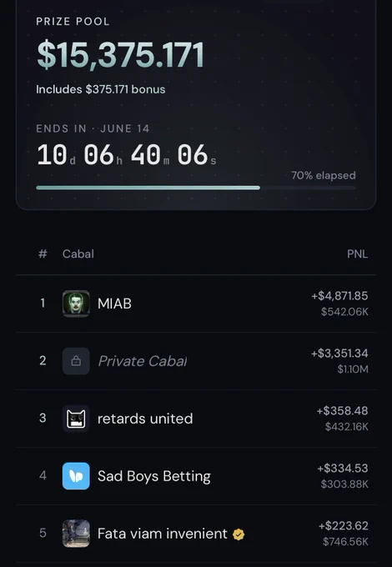Open the Sad Boys Betting row
The image size is (392, 567).
(x=196, y=476)
